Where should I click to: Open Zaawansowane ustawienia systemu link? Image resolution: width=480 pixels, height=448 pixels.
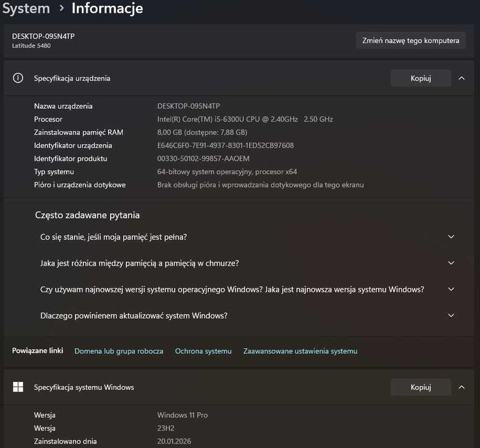pos(300,351)
